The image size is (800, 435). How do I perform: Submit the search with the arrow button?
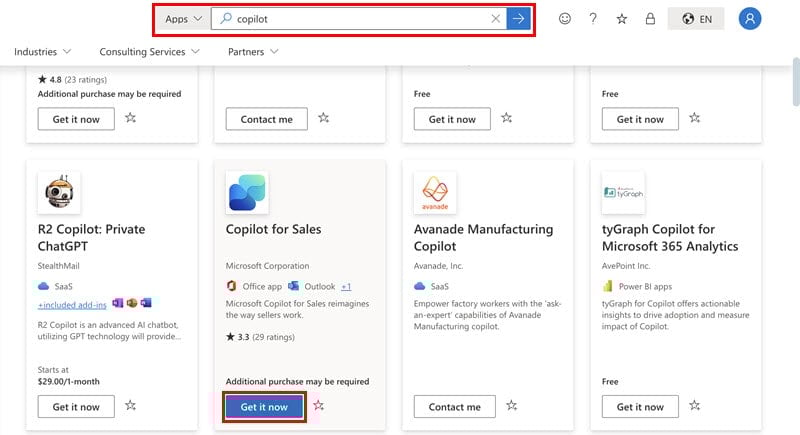click(x=518, y=19)
